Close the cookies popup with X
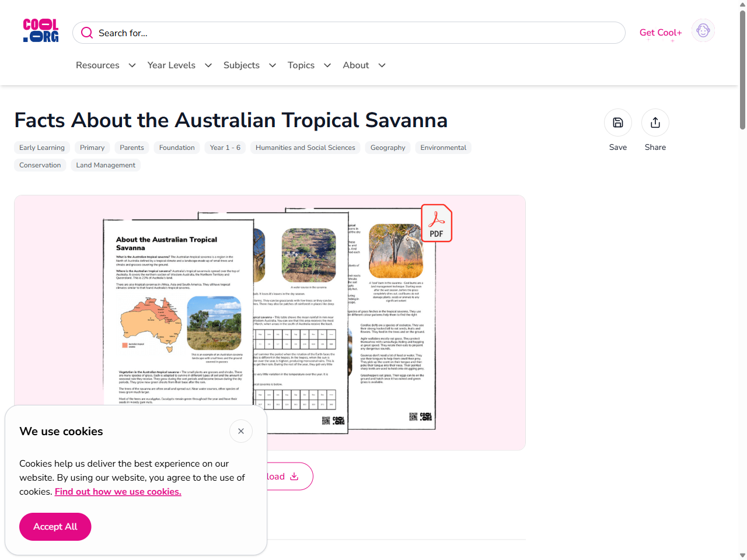The image size is (747, 560). coord(241,431)
